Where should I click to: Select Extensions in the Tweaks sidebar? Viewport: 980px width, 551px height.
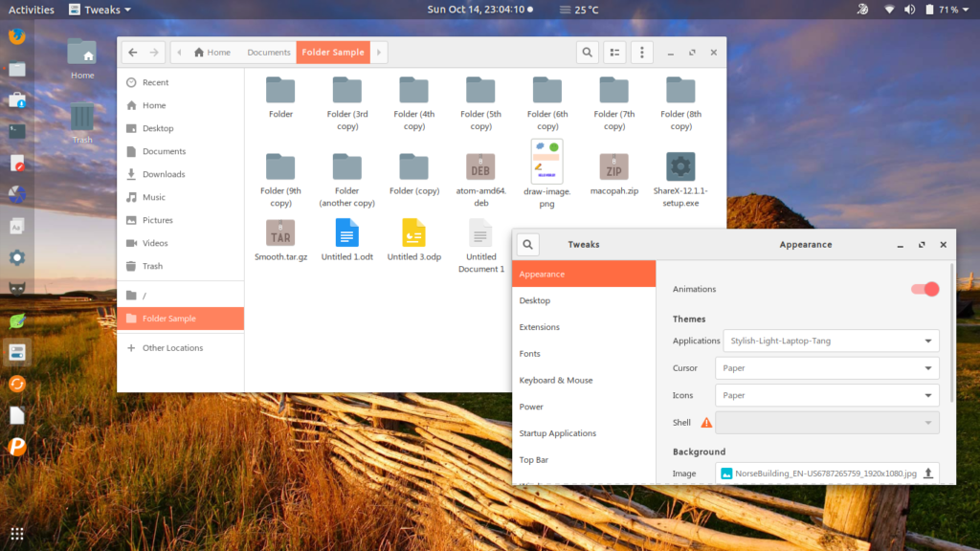tap(542, 327)
